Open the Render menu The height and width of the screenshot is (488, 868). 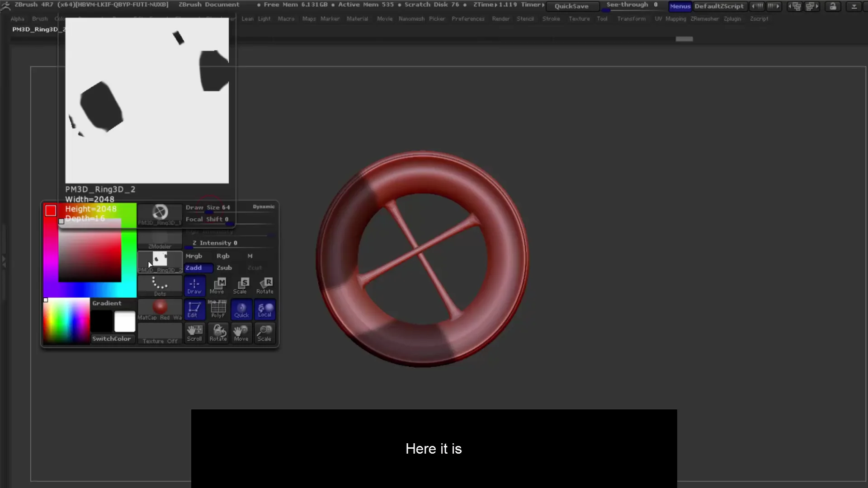click(x=501, y=19)
